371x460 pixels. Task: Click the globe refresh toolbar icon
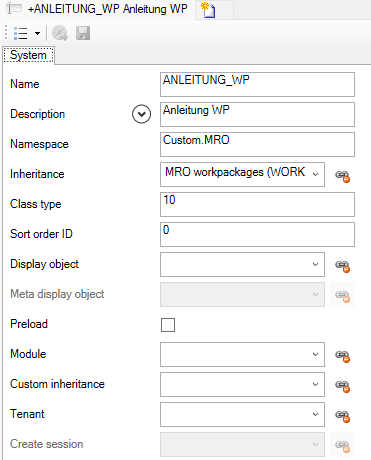click(x=60, y=33)
